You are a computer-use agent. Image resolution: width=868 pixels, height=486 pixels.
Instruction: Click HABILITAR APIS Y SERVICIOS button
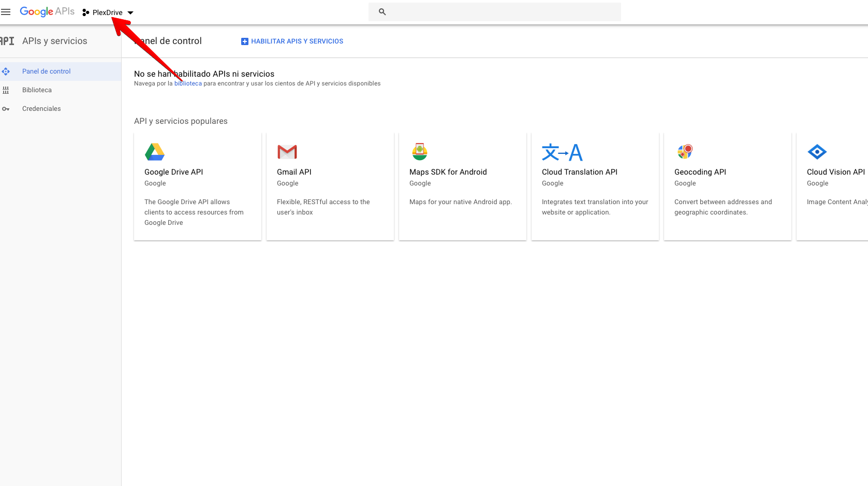point(292,41)
